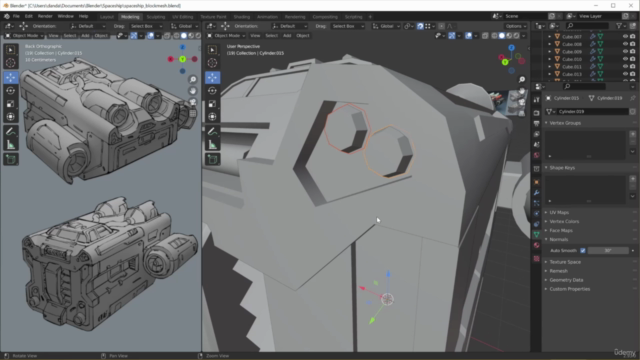
Task: Click zoom magnifier icon in right viewport
Action: [522, 80]
